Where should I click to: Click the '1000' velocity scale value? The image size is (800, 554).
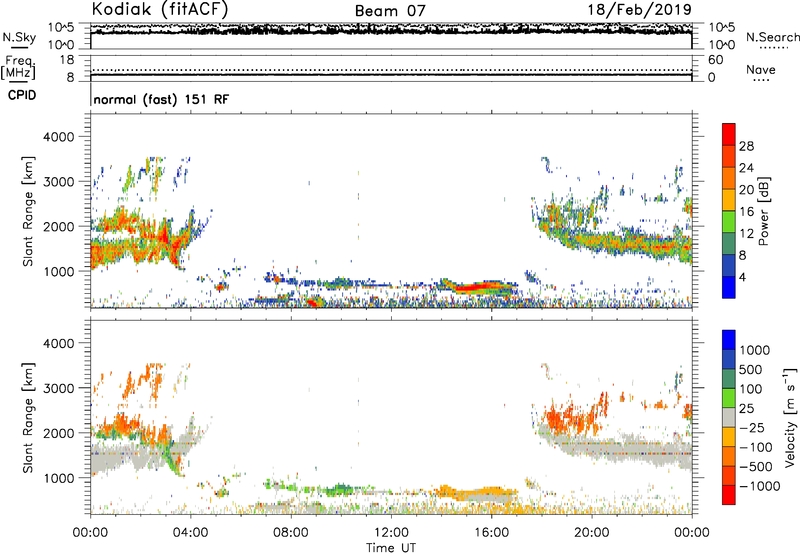point(754,350)
